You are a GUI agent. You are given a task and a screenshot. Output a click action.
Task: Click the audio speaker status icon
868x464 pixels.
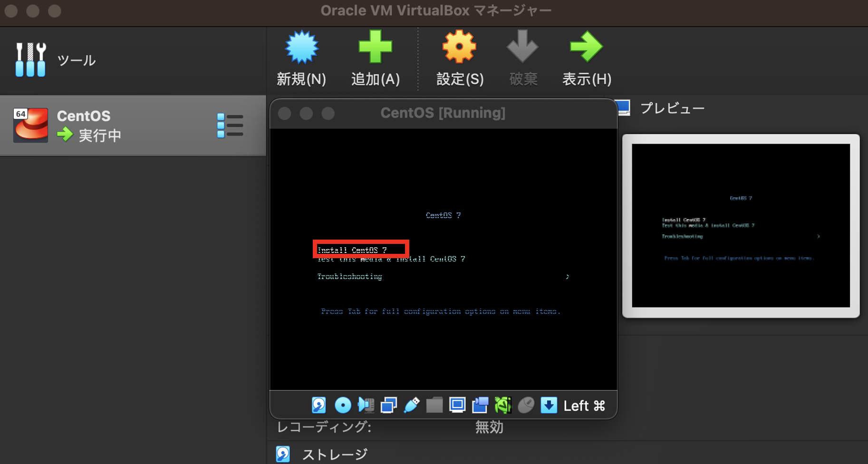366,405
